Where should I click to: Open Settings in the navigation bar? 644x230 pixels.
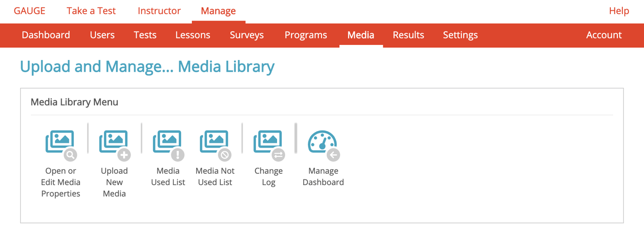click(x=461, y=35)
